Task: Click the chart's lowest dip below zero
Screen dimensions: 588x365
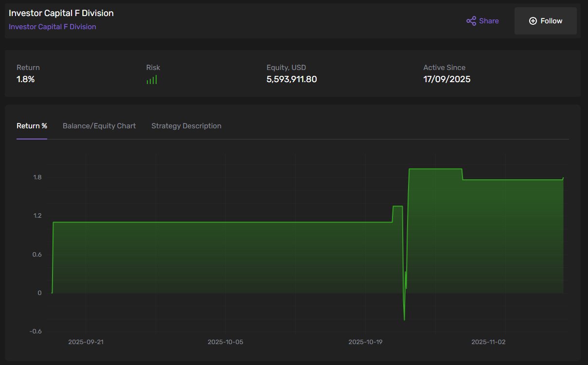Action: [x=404, y=319]
